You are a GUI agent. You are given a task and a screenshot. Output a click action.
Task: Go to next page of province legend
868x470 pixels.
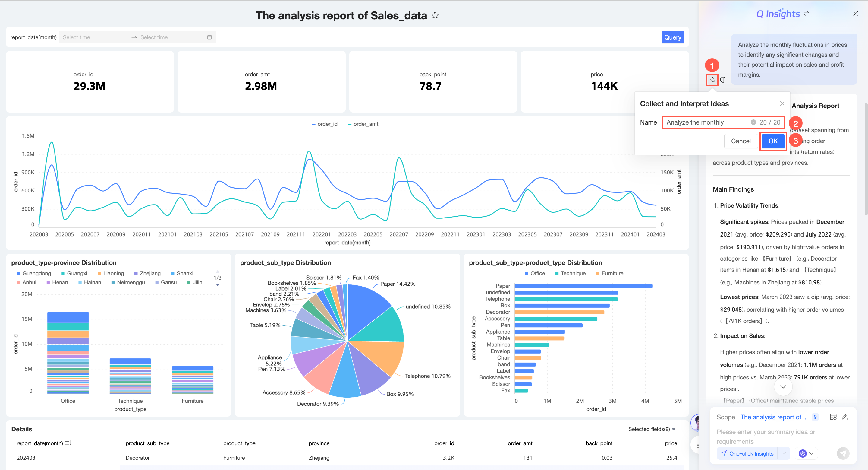click(x=218, y=285)
